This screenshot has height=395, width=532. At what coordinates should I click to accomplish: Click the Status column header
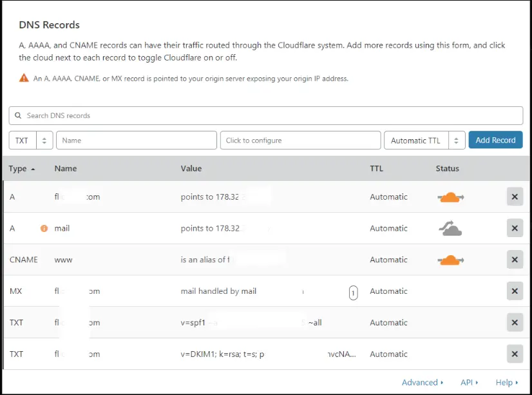coord(447,168)
